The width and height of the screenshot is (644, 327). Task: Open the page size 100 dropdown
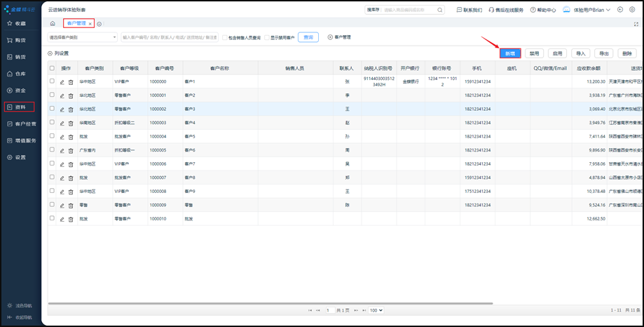376,310
